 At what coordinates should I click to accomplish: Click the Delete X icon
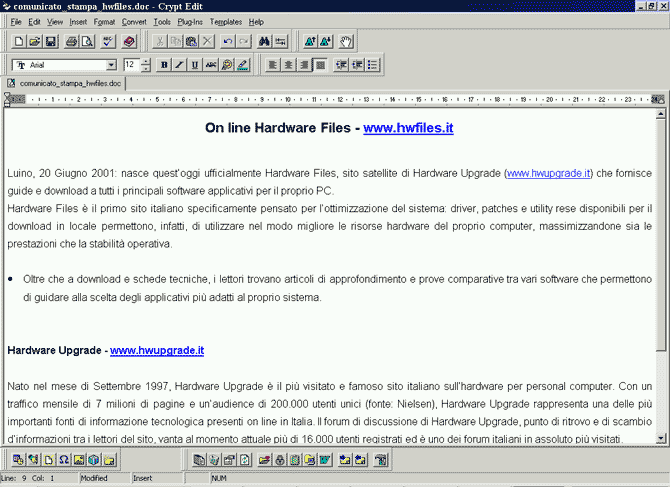click(x=207, y=41)
